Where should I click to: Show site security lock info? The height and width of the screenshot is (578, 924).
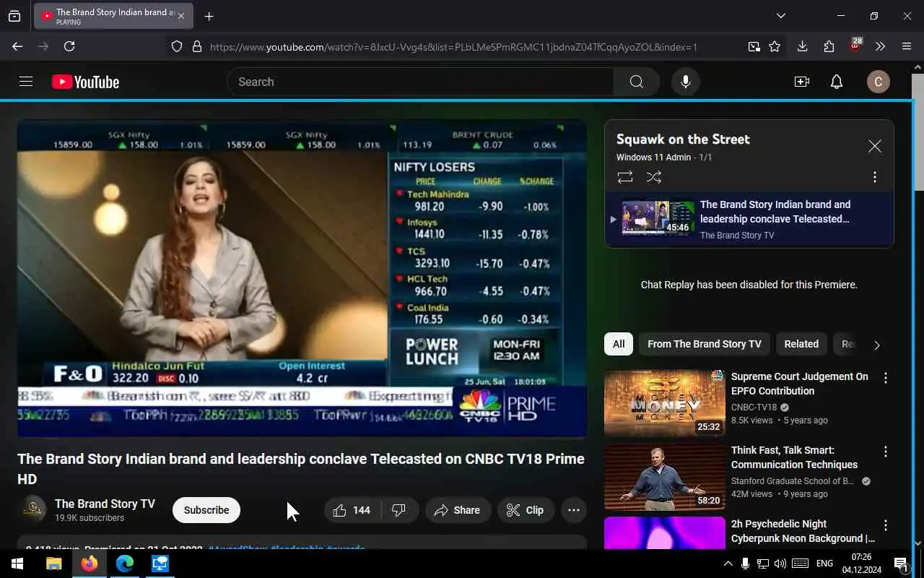pos(196,46)
